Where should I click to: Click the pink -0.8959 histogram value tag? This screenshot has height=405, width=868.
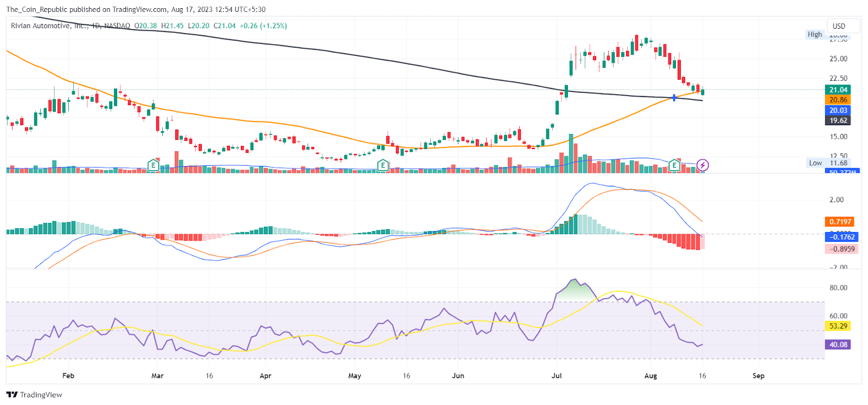click(841, 249)
